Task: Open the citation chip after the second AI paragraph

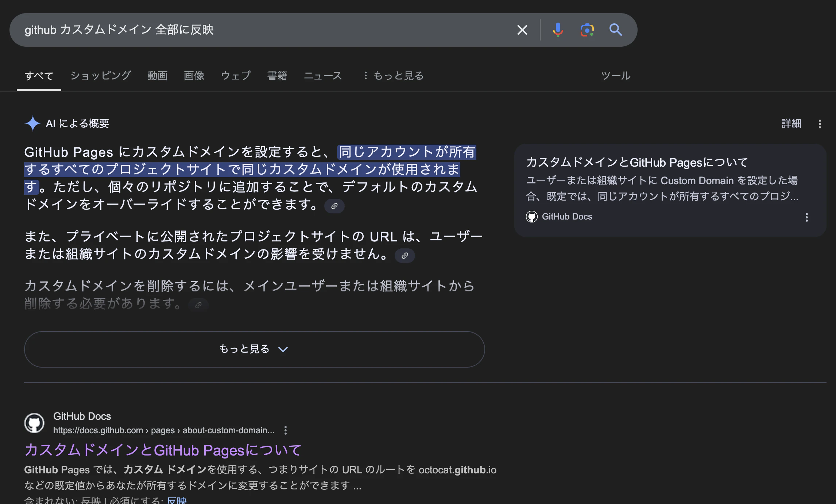Action: [x=404, y=256]
